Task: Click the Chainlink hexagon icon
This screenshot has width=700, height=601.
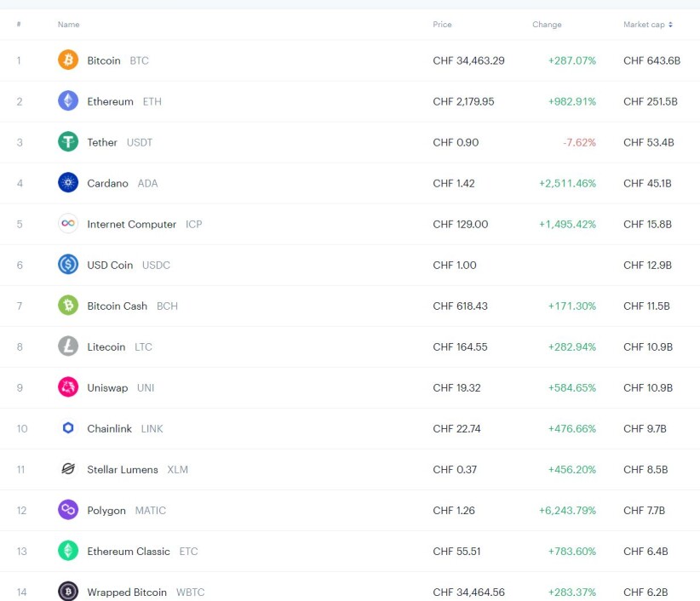Action: [68, 428]
